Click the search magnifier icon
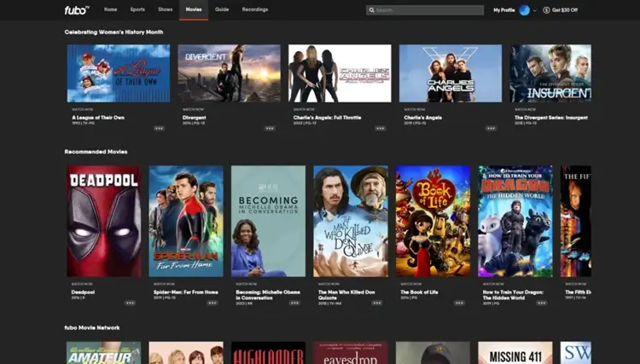The height and width of the screenshot is (364, 640). click(x=371, y=10)
